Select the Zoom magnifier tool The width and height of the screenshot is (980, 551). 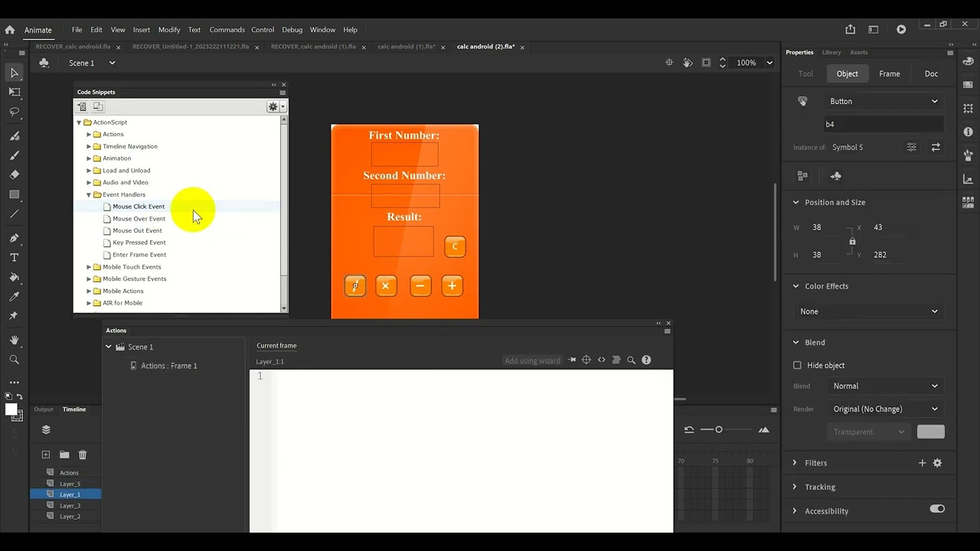click(14, 359)
